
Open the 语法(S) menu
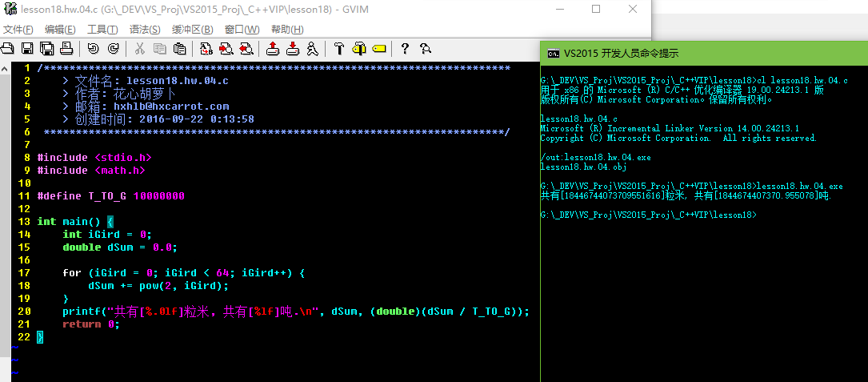tap(145, 30)
